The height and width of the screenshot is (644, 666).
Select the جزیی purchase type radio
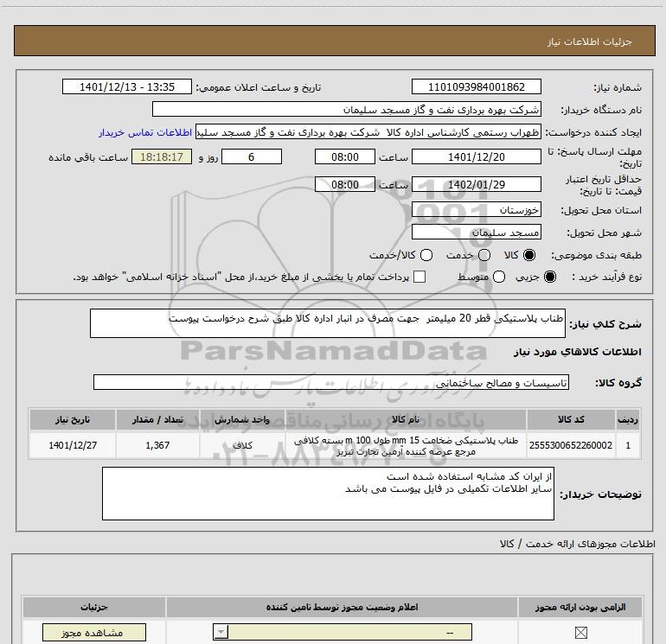pyautogui.click(x=550, y=277)
